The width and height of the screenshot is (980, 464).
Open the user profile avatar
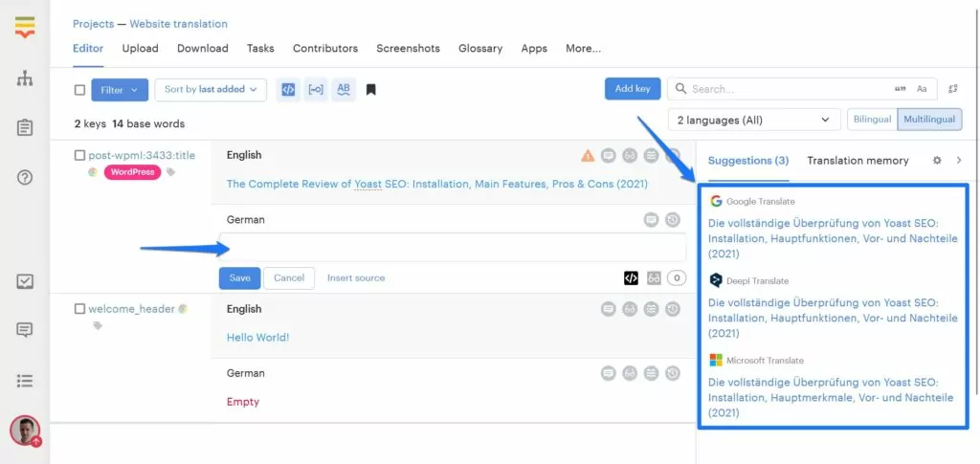tap(25, 431)
